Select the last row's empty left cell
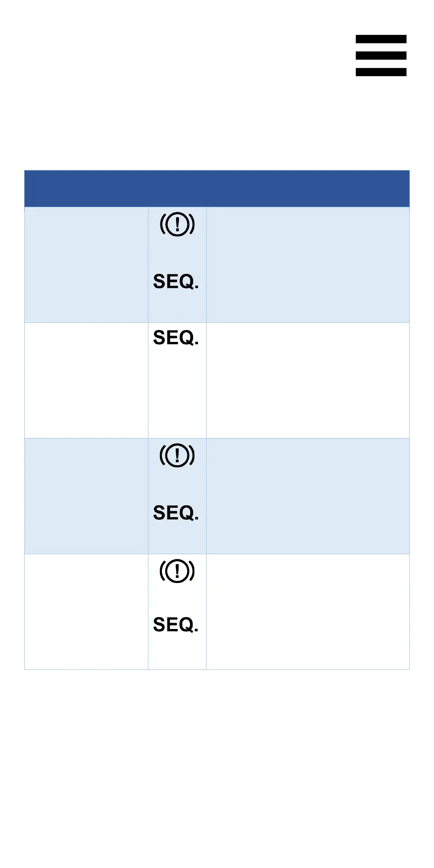The height and width of the screenshot is (868, 434). click(86, 612)
